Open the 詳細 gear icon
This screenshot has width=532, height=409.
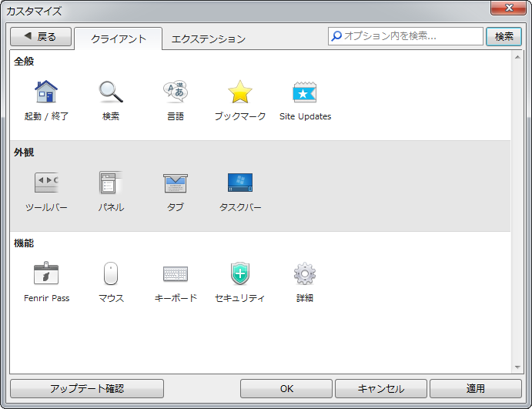click(305, 273)
